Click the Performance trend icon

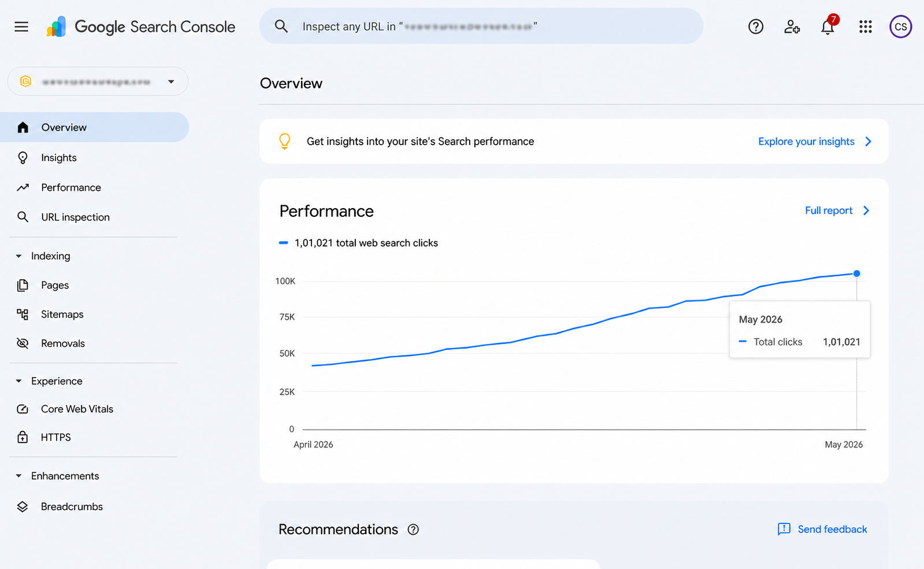23,187
